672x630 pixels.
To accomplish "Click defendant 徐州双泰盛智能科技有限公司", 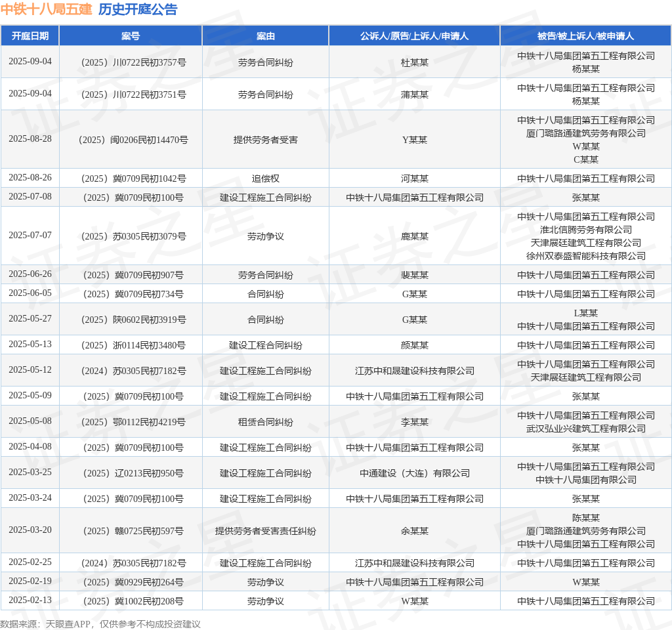I will click(x=586, y=256).
